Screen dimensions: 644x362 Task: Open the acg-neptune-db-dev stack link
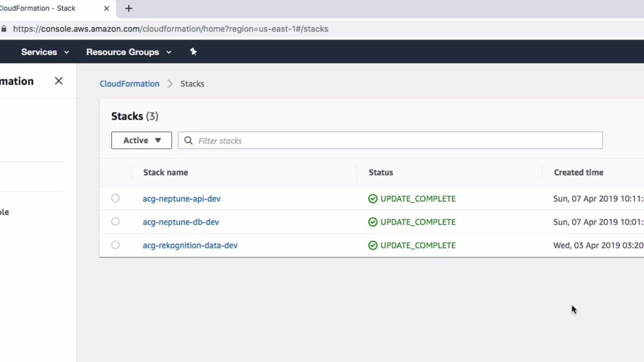click(x=181, y=222)
